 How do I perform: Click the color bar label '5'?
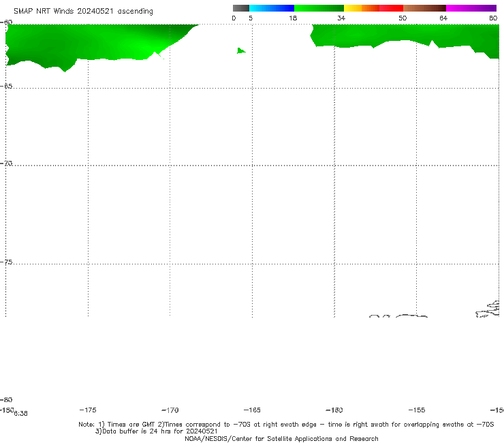251,18
